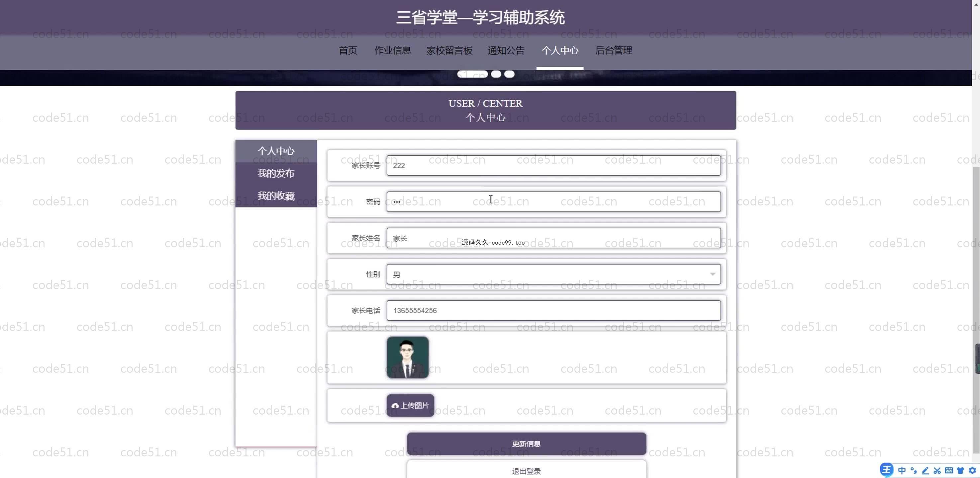Select the 个人中心 item in the top navigation bar
Screen dimensions: 980x478
click(x=560, y=50)
